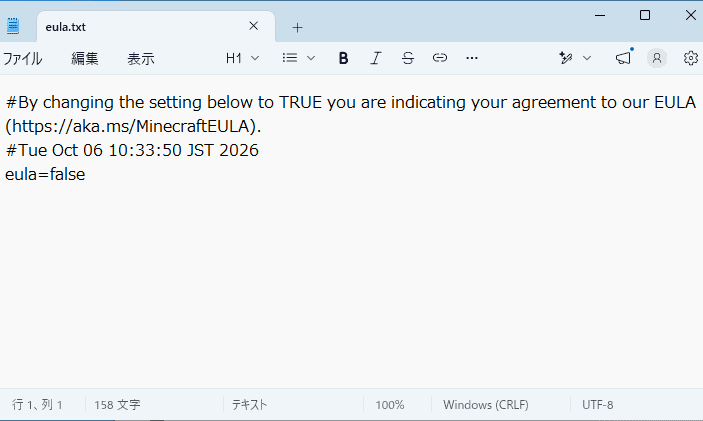Click the '行 1、列 1' status entry
Image resolution: width=703 pixels, height=421 pixels.
(37, 405)
